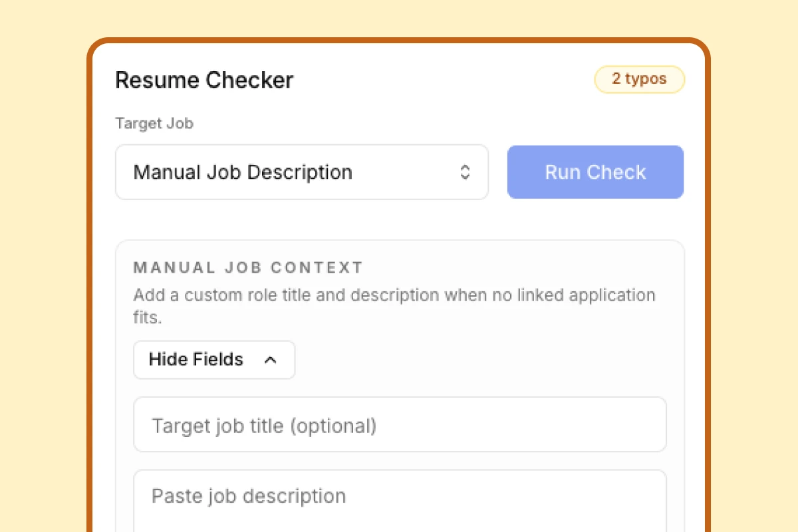This screenshot has height=532, width=798.
Task: View the typo count indicator
Action: [x=639, y=79]
